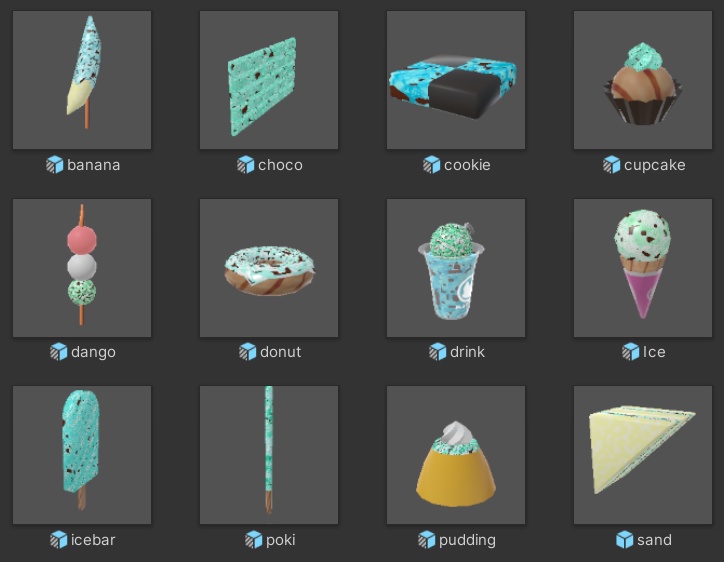Select the cupcake model thumbnail
The height and width of the screenshot is (562, 724).
[643, 80]
